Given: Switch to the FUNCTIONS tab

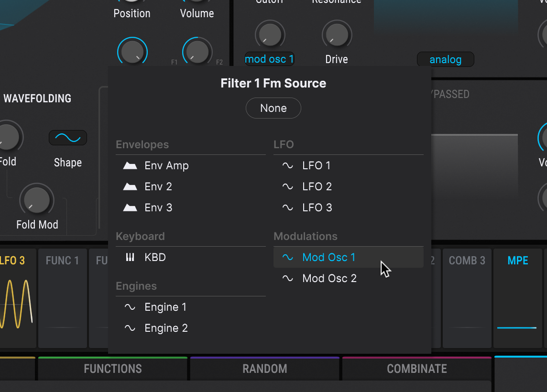Looking at the screenshot, I should tap(112, 369).
